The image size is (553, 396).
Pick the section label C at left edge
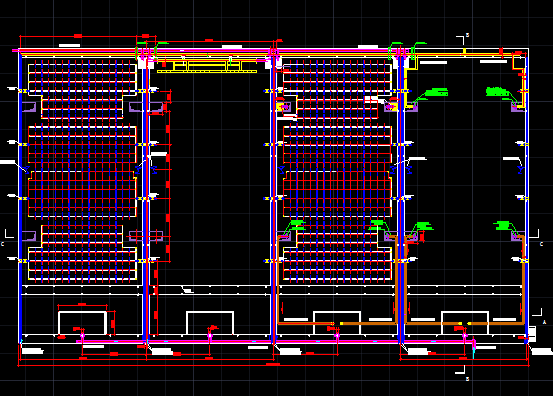click(x=2, y=244)
